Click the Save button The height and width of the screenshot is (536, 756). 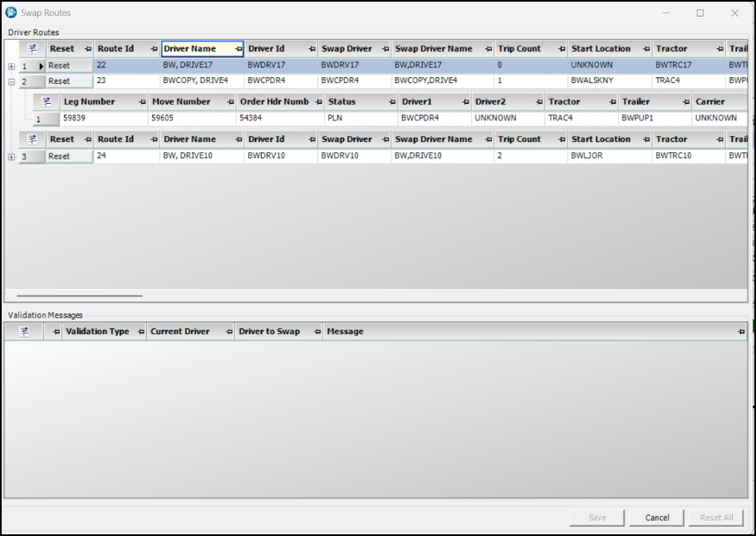[x=596, y=517]
